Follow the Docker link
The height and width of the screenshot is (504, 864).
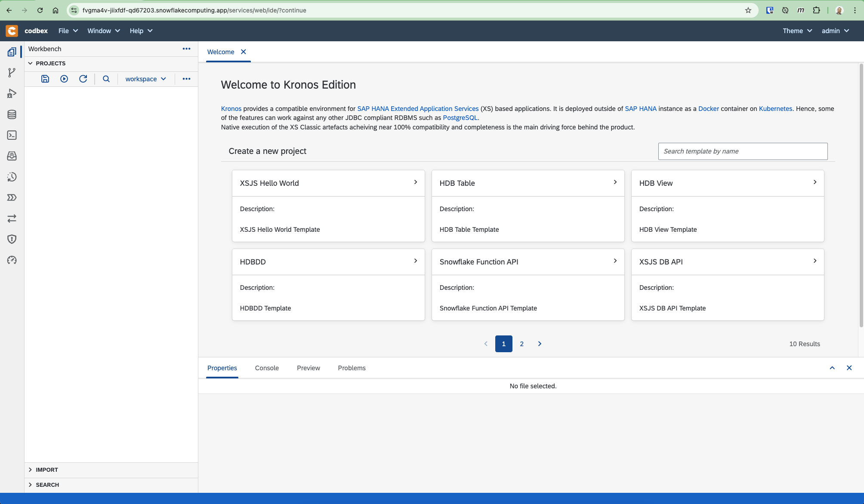tap(708, 109)
